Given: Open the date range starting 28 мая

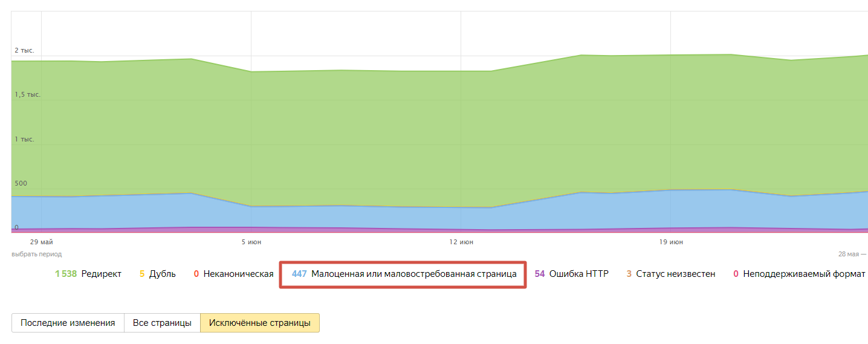Looking at the screenshot, I should point(852,255).
